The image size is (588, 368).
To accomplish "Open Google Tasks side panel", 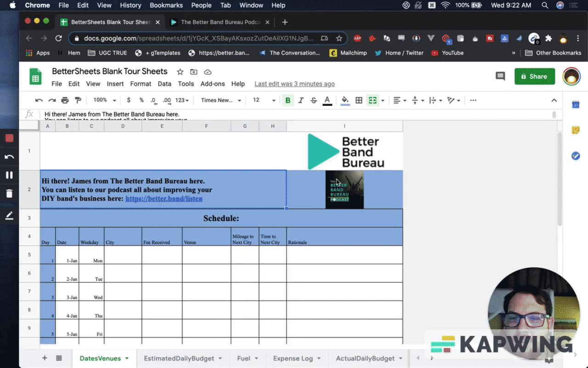I will (576, 156).
